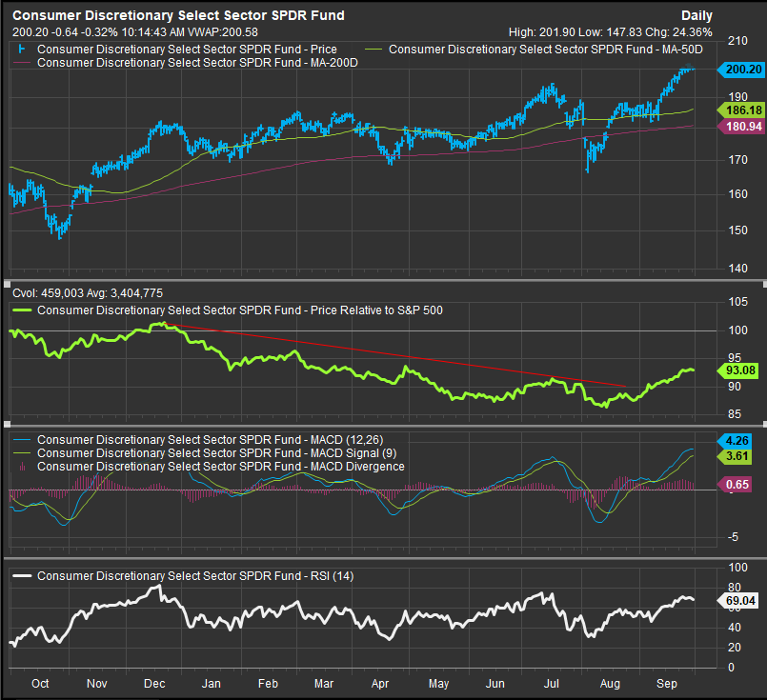Click the price legend bar icon

[22, 50]
